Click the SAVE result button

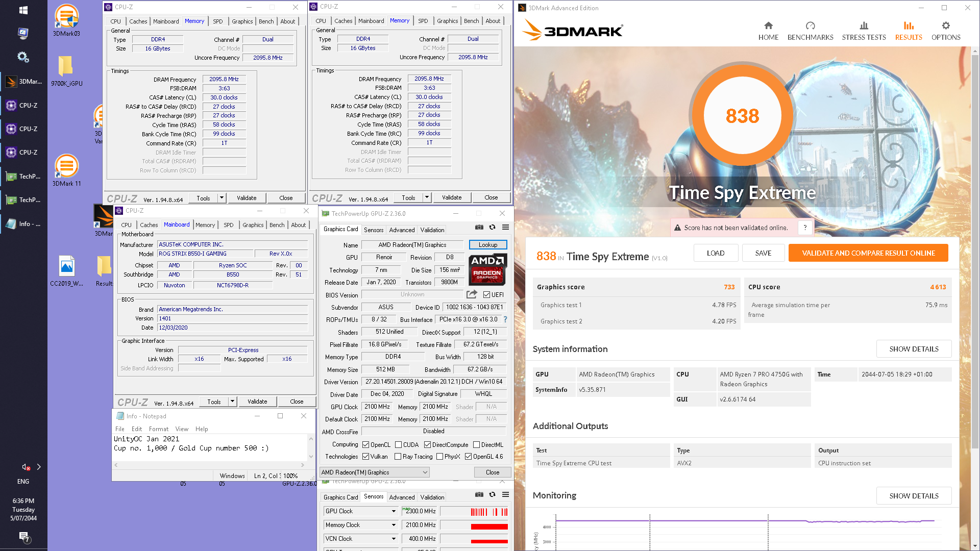click(763, 253)
